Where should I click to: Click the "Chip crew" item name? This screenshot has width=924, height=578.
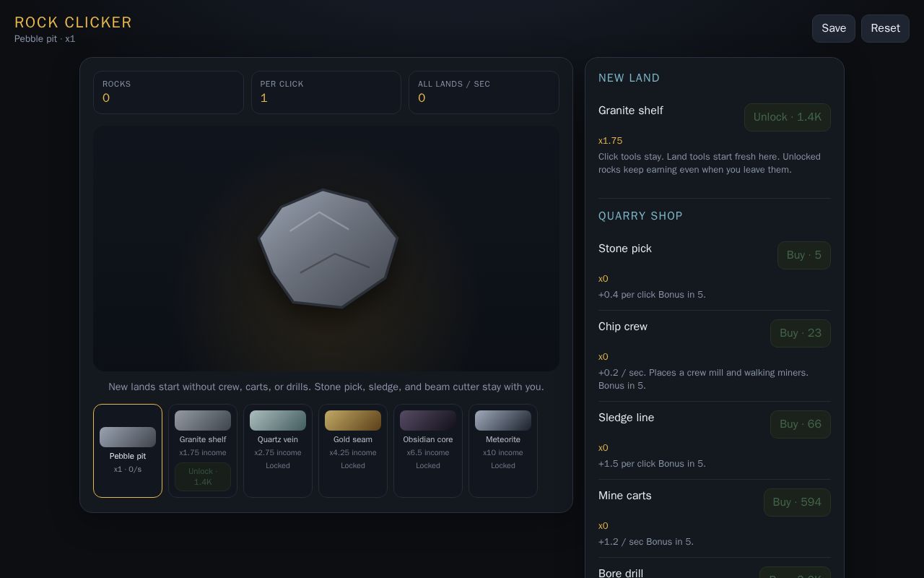click(x=623, y=327)
